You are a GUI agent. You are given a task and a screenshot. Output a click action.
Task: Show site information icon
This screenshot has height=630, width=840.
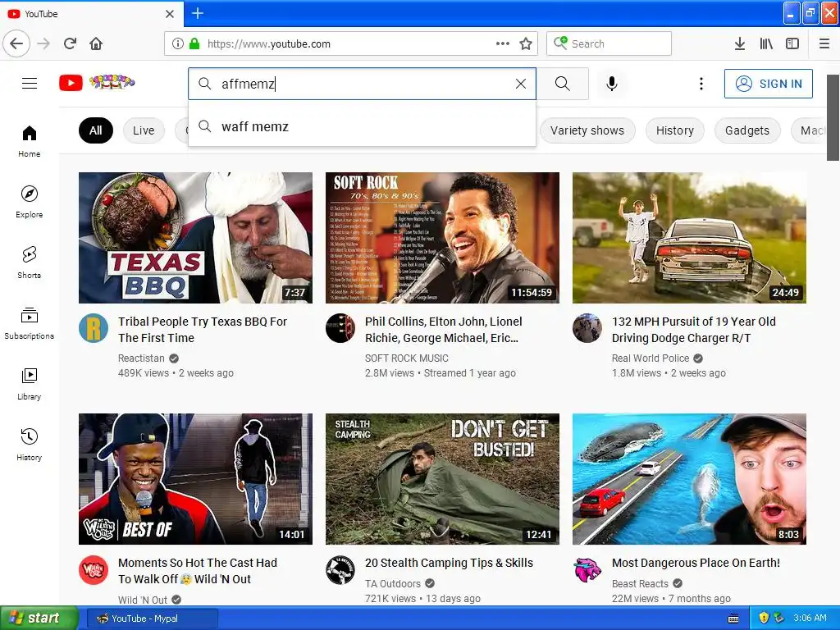pyautogui.click(x=177, y=44)
